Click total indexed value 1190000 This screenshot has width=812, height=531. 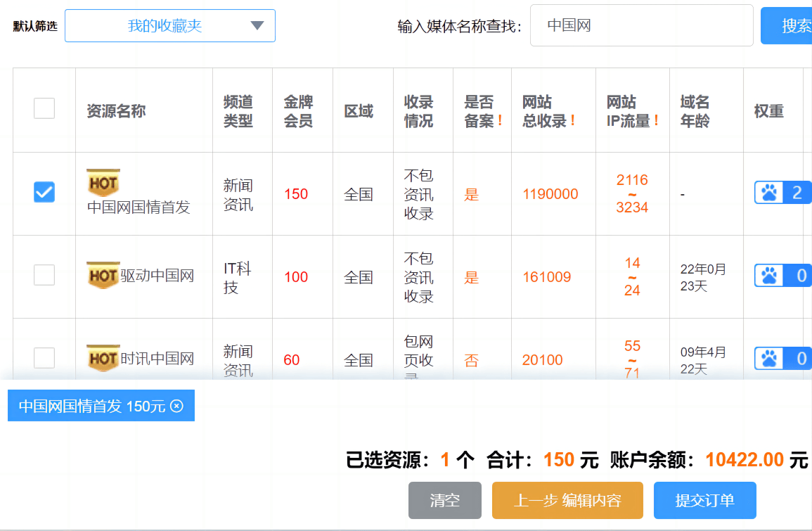(550, 193)
